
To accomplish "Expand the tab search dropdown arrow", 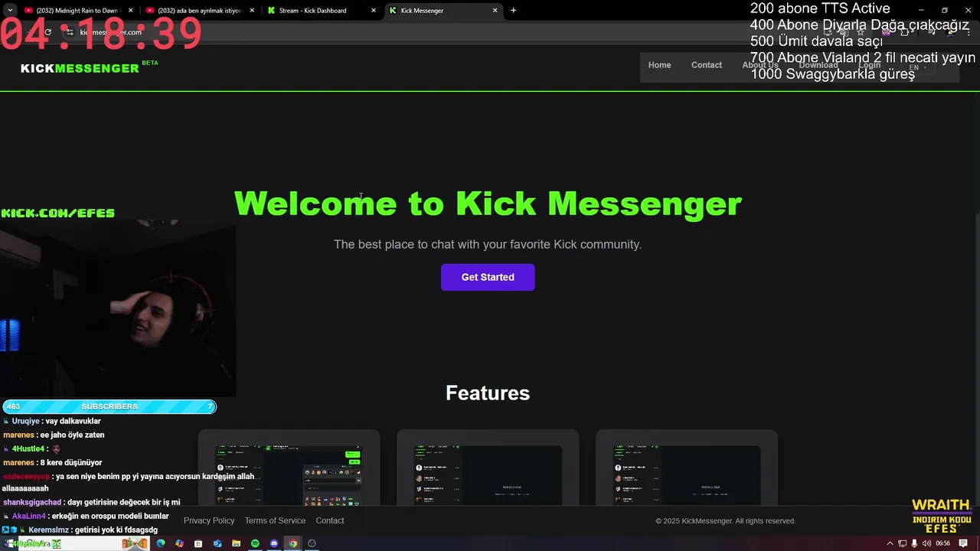I will coord(10,11).
